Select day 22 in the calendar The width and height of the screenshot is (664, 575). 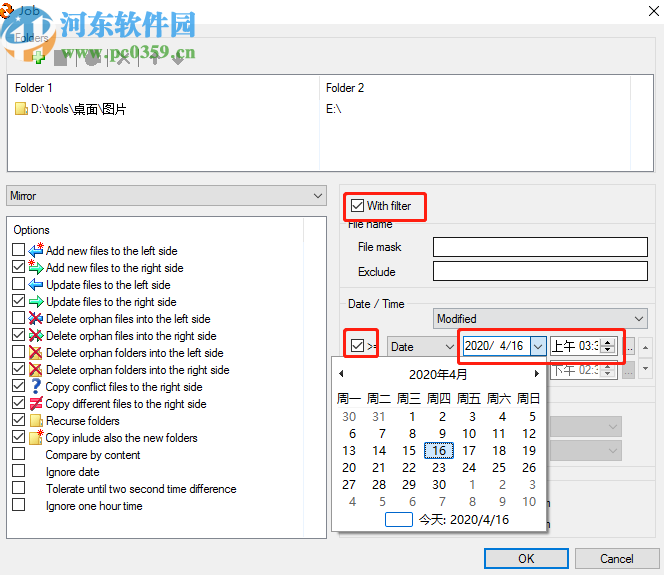tap(409, 467)
